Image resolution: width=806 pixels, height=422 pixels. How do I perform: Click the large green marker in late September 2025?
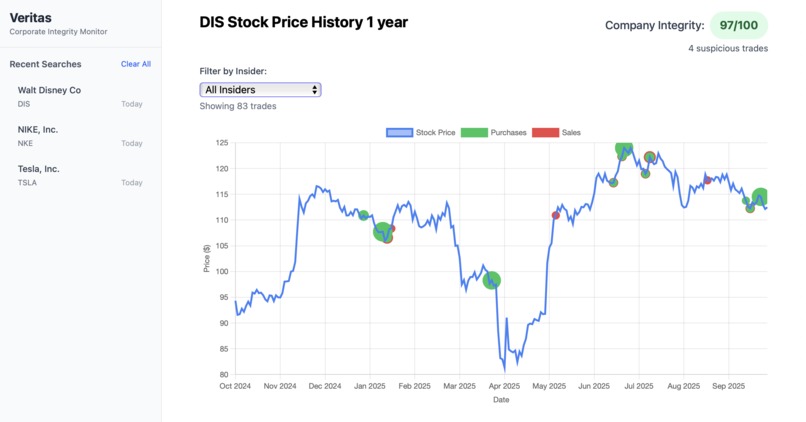[761, 197]
